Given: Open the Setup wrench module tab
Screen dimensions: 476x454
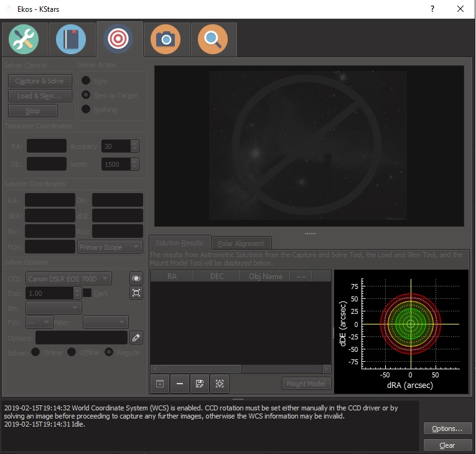Looking at the screenshot, I should (x=24, y=40).
